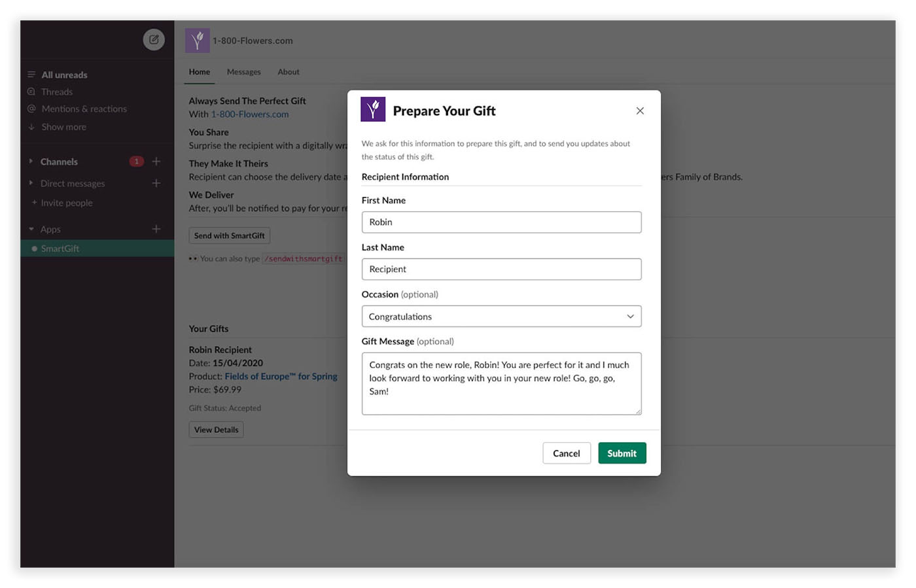Image resolution: width=916 pixels, height=588 pixels.
Task: Click the First Name field
Action: (x=501, y=222)
